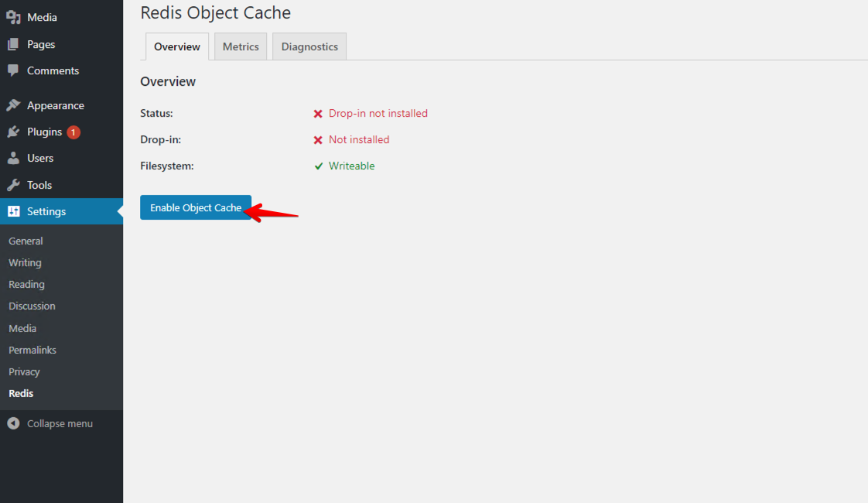Open the Appearance menu label

click(56, 105)
